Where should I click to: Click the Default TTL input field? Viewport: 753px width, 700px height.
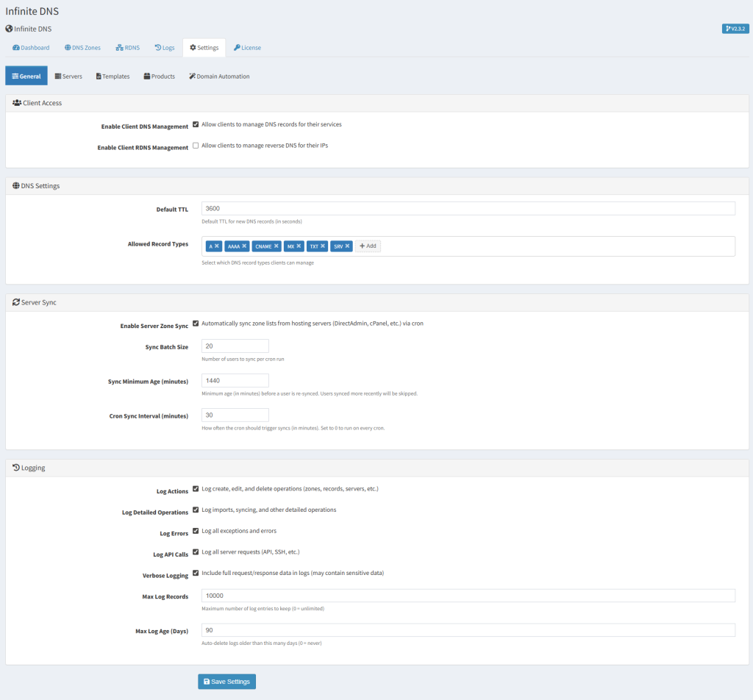point(468,209)
